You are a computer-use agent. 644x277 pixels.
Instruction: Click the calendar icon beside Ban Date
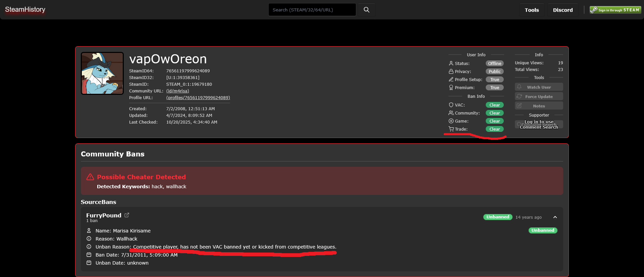(89, 255)
